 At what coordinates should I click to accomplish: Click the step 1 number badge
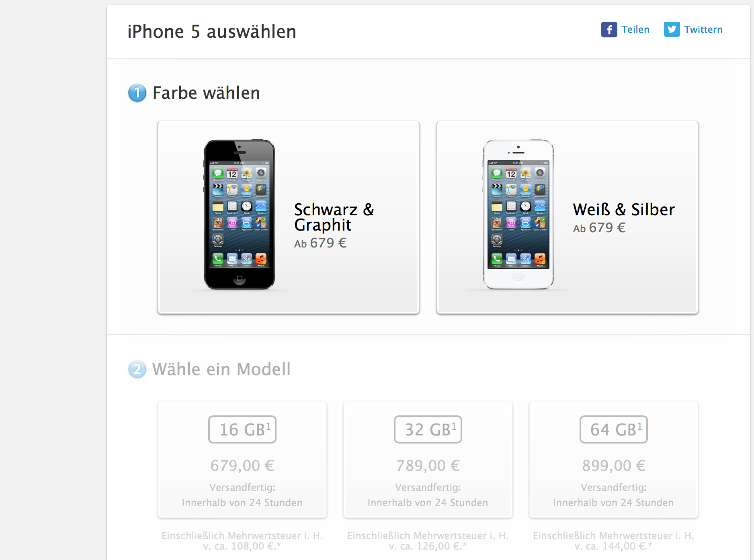137,93
